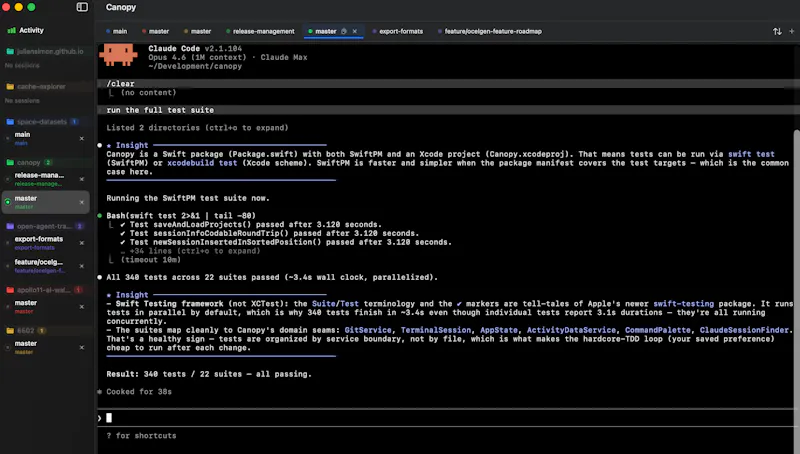Select the main session under space-datasets
The image size is (800, 454).
click(x=43, y=139)
